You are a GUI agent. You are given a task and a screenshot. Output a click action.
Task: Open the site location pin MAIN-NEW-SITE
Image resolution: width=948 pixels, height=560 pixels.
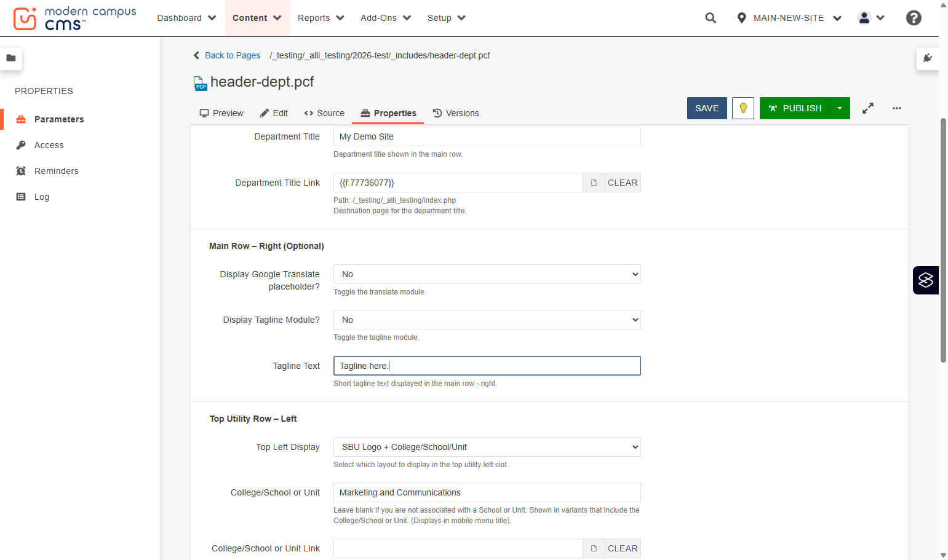coord(789,18)
